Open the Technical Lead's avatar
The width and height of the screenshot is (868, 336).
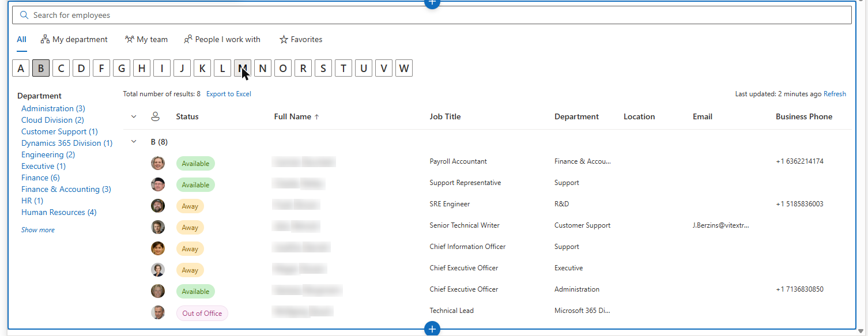pyautogui.click(x=158, y=312)
